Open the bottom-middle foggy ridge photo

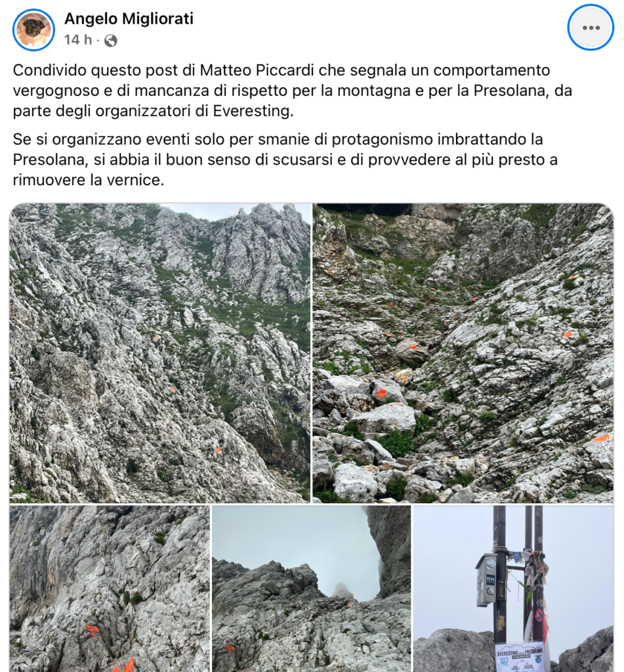click(311, 589)
